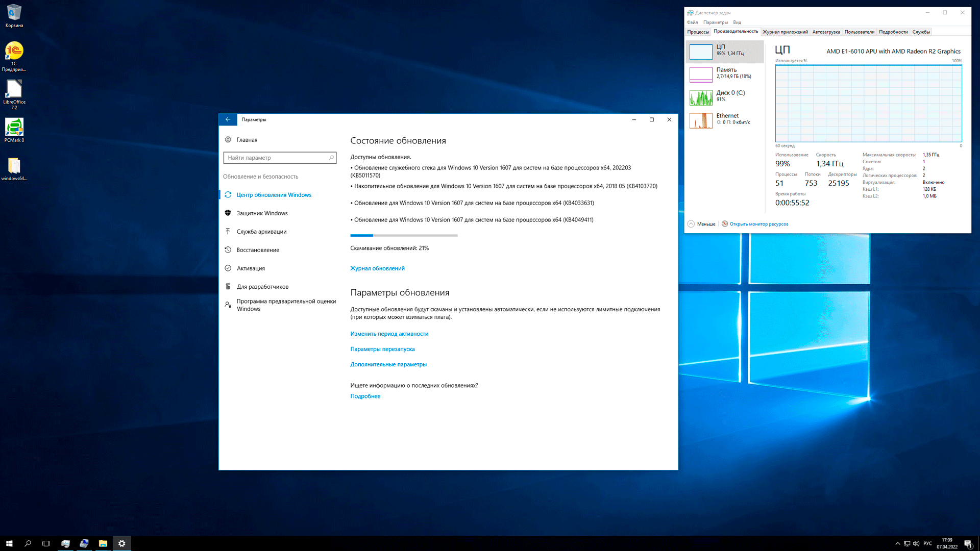
Task: Collapse Task Manager with Меньше chevron
Action: click(x=691, y=224)
